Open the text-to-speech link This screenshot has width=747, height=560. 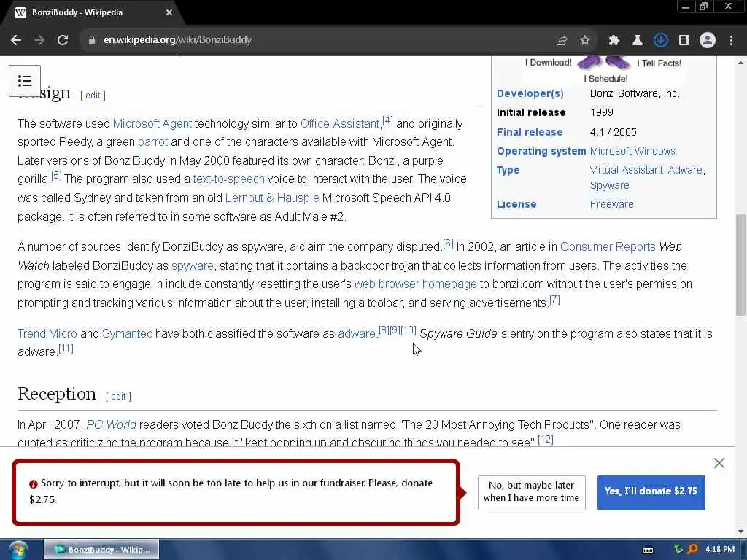[228, 179]
